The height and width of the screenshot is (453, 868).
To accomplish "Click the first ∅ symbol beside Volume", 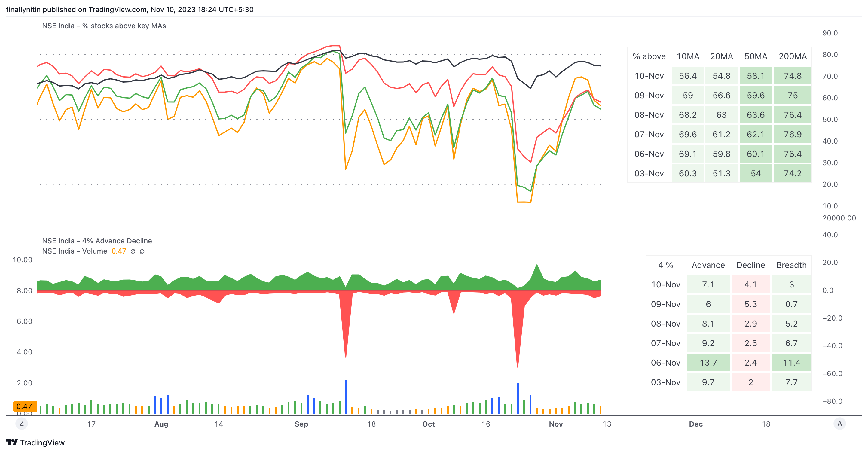I will pyautogui.click(x=133, y=251).
